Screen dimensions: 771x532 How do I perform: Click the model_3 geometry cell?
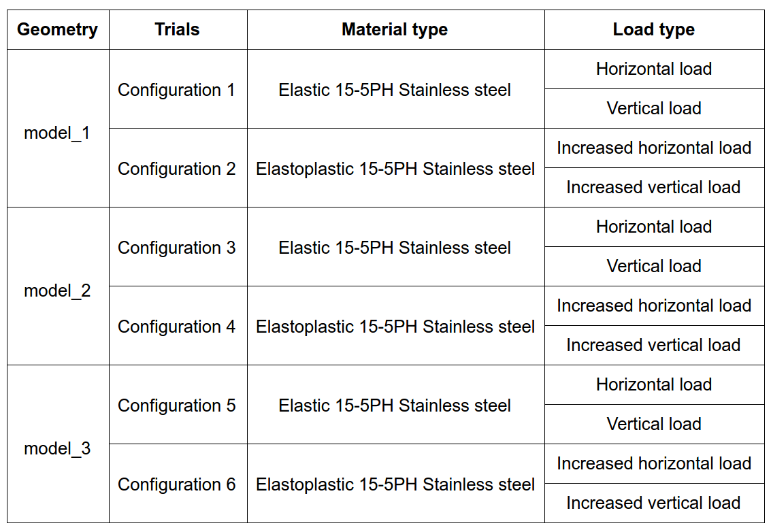[58, 449]
